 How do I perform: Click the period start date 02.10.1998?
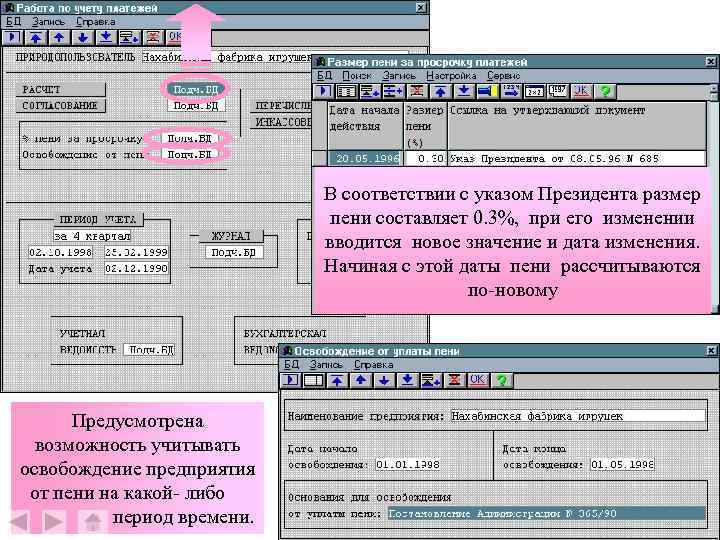tap(60, 252)
